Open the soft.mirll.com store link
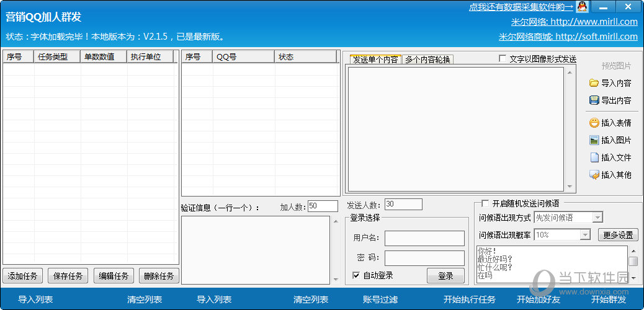This screenshot has height=310, width=644. 596,37
